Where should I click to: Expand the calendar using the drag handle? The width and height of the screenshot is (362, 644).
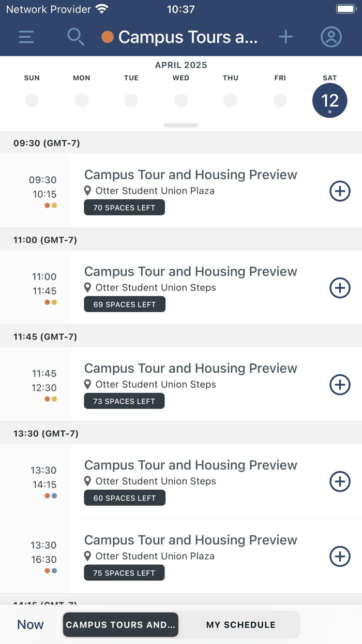[180, 125]
